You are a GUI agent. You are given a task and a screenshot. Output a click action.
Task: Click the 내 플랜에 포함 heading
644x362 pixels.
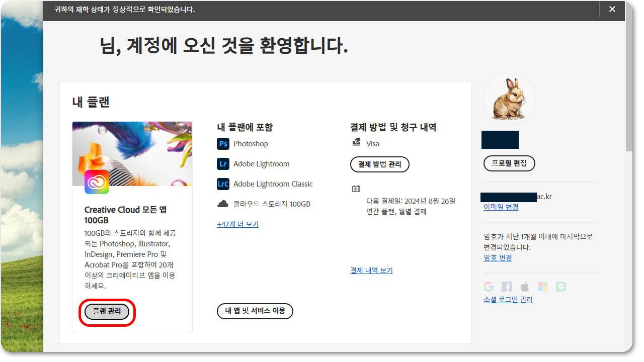pos(245,127)
